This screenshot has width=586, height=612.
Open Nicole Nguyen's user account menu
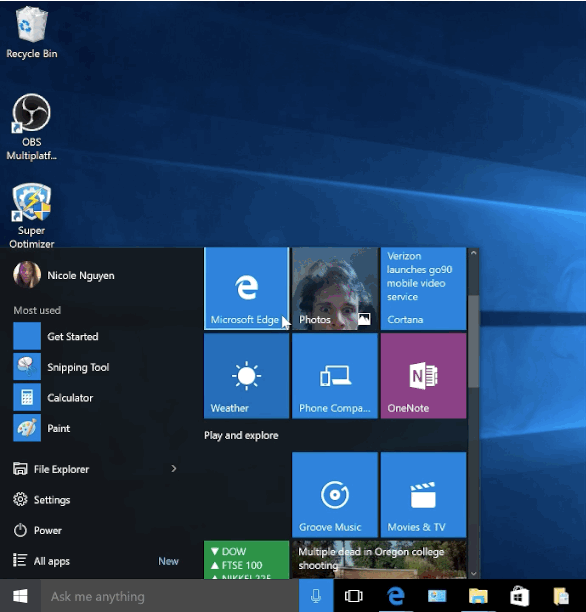tap(64, 275)
